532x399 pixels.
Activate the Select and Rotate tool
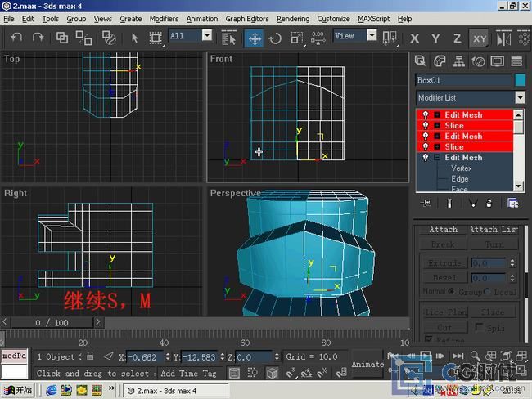pos(275,38)
